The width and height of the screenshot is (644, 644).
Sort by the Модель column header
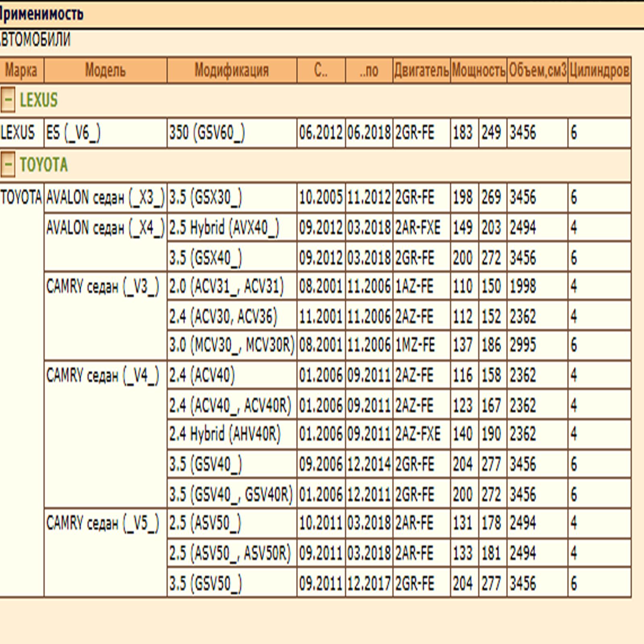[105, 70]
